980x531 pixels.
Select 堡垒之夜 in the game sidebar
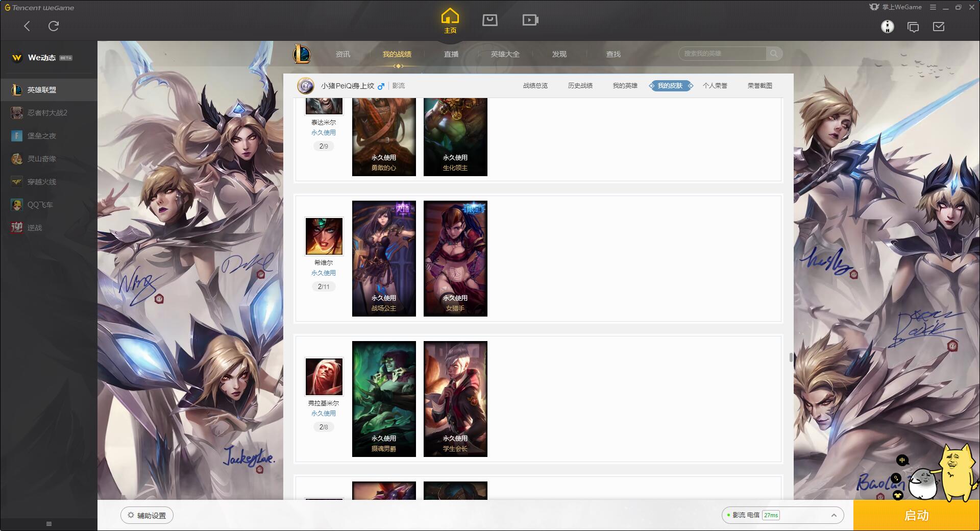pyautogui.click(x=48, y=136)
